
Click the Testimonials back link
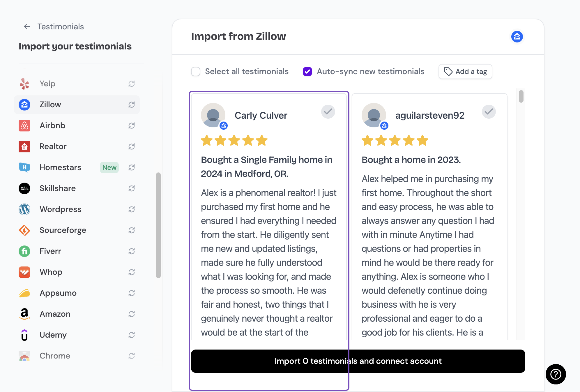point(61,27)
